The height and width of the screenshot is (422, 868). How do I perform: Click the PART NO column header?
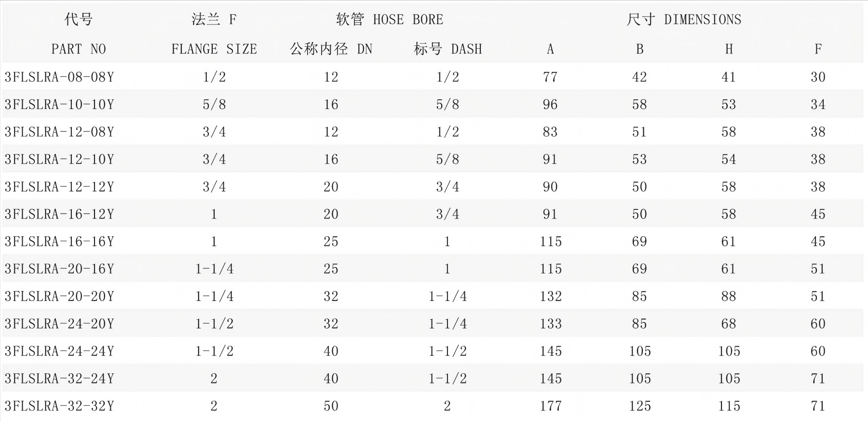point(79,49)
